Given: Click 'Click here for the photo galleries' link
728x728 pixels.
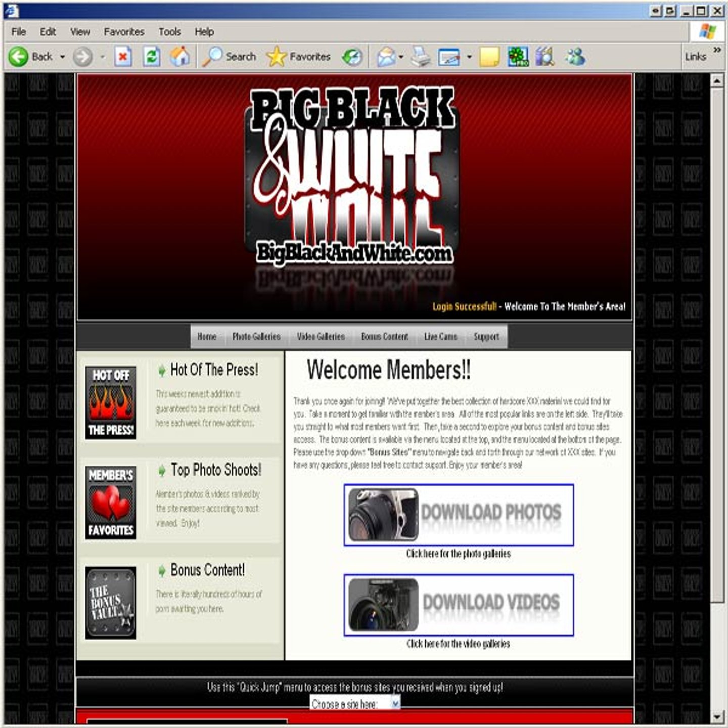Looking at the screenshot, I should click(459, 554).
